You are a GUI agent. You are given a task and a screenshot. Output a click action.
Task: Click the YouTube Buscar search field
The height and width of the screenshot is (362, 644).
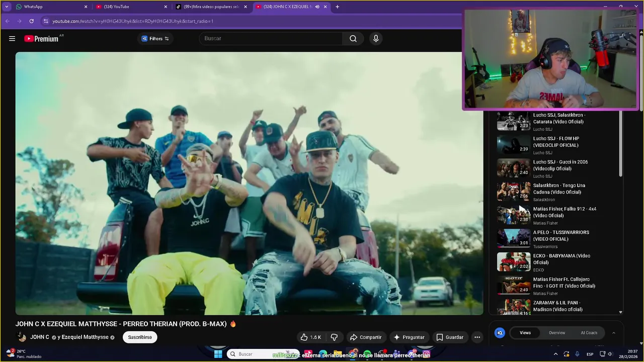point(272,39)
